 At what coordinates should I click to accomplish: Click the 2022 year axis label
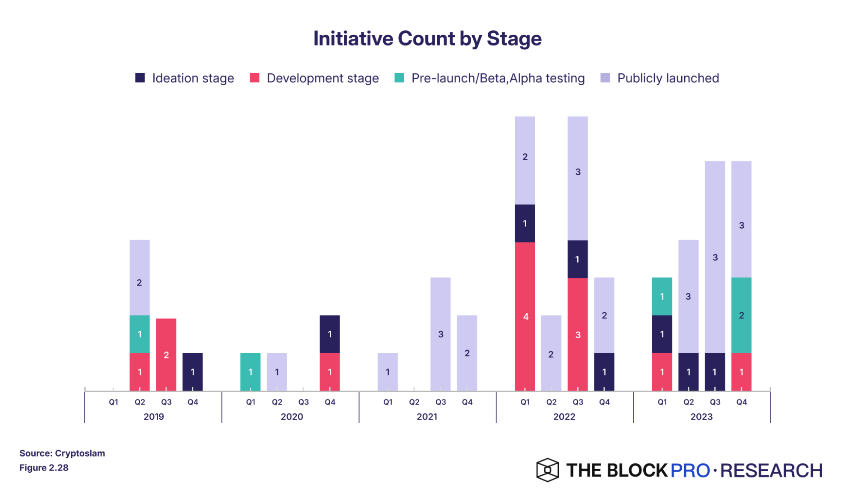[x=564, y=417]
